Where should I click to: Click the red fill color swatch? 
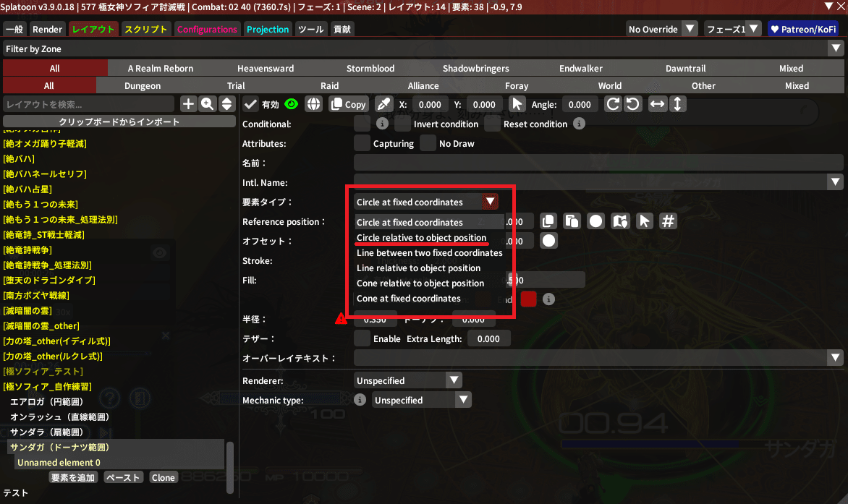(x=528, y=299)
